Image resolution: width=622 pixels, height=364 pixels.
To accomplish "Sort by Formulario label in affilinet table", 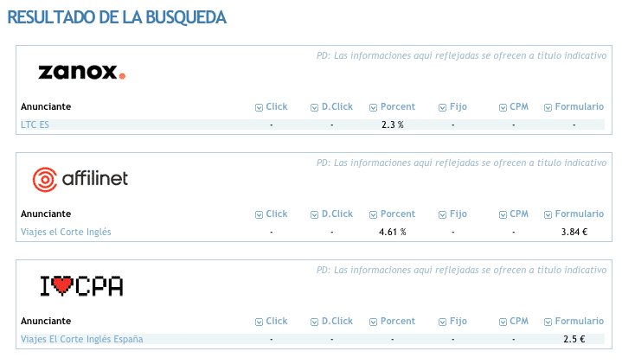I will pos(579,214).
